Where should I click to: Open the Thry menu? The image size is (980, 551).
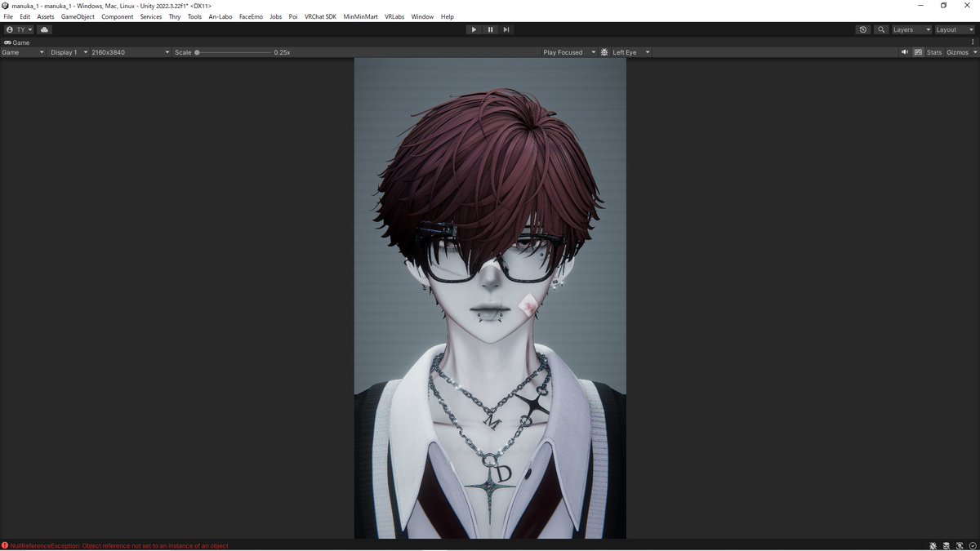pos(175,16)
